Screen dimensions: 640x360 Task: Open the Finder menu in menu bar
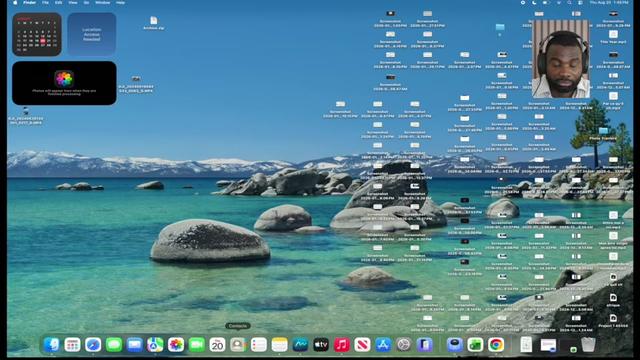pos(29,2)
